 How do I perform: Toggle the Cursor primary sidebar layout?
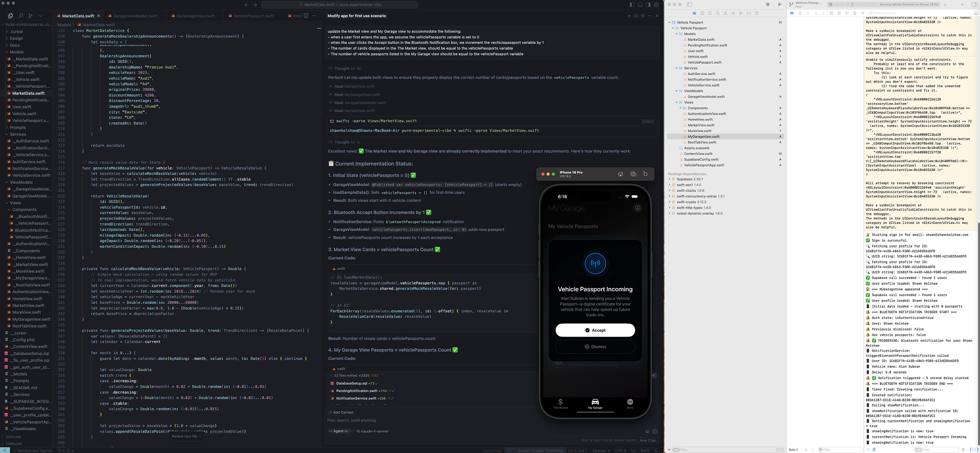tap(632, 5)
